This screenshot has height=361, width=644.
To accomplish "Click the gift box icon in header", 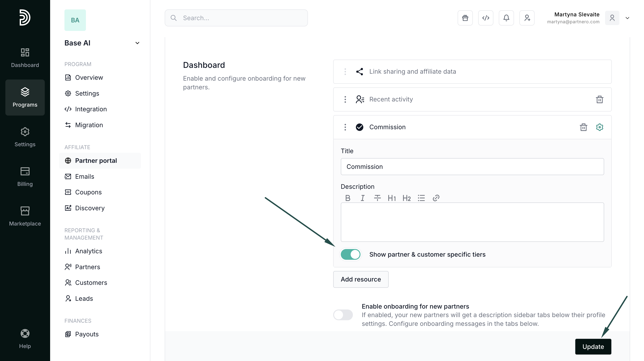I will [x=465, y=18].
